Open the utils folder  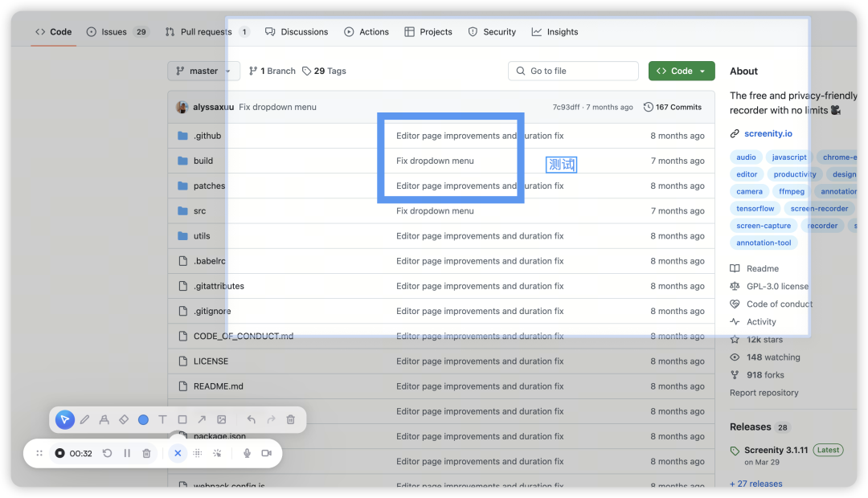click(202, 235)
